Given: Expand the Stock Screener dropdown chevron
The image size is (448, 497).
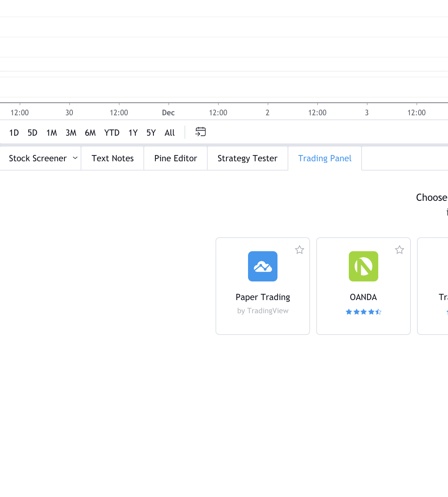Looking at the screenshot, I should pos(75,158).
